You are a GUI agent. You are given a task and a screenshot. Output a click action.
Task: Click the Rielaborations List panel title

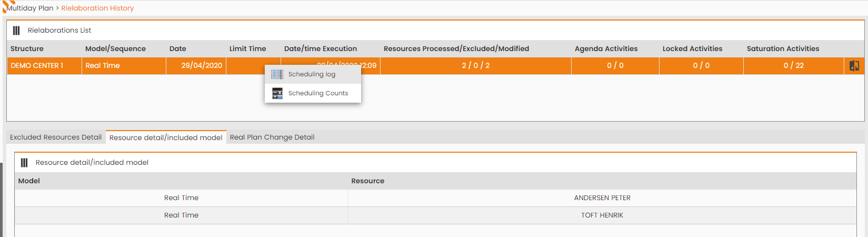pos(59,31)
